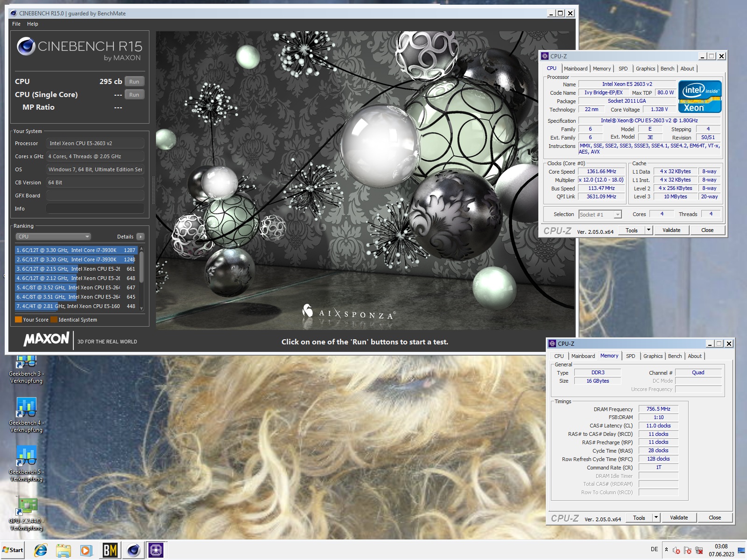Click Validate in upper CPU-Z window
747x560 pixels.
pos(671,231)
